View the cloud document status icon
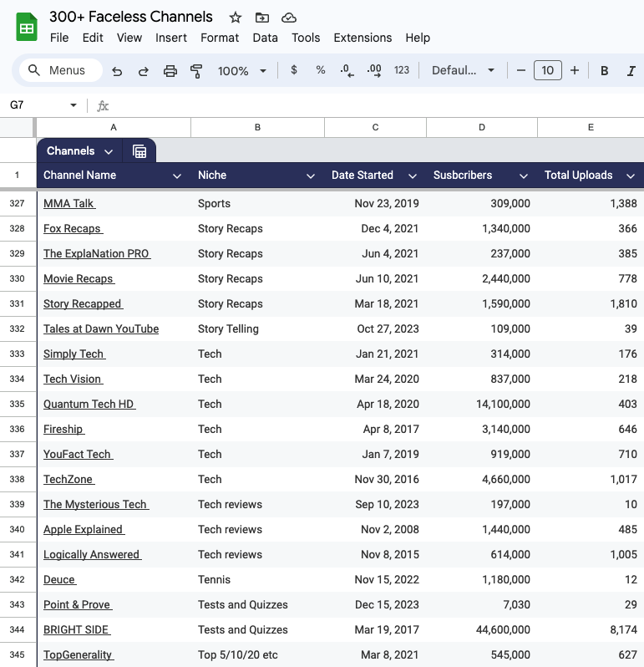 click(289, 18)
